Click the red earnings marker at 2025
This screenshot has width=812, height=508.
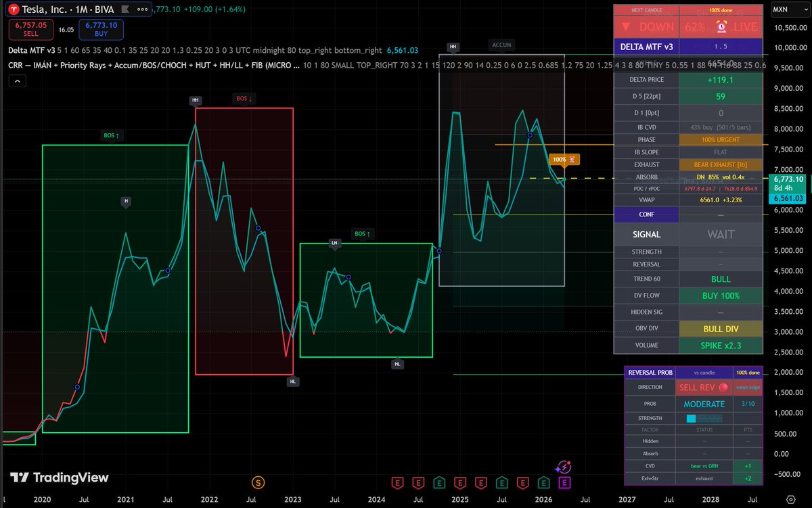(x=460, y=482)
